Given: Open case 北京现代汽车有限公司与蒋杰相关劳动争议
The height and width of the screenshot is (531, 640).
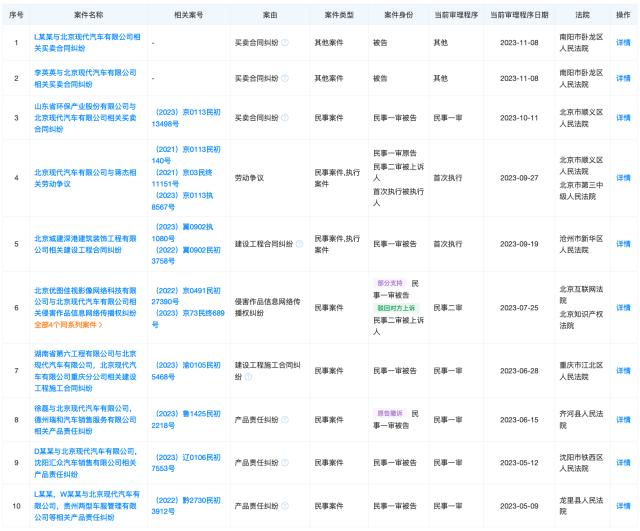Looking at the screenshot, I should [x=85, y=178].
